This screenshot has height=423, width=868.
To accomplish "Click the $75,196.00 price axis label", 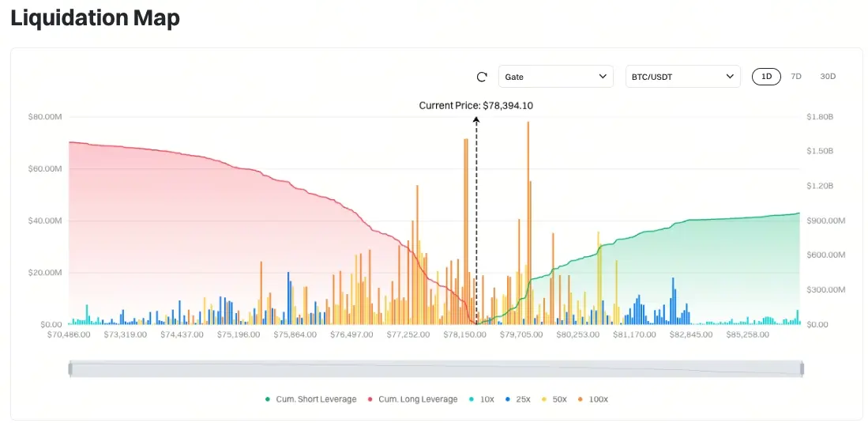I will 238,335.
